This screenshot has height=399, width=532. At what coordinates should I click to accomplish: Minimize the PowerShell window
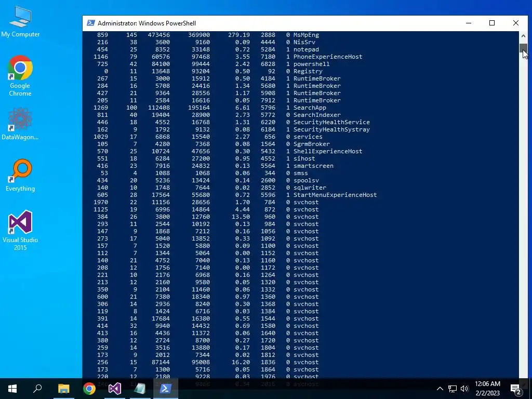coord(469,23)
